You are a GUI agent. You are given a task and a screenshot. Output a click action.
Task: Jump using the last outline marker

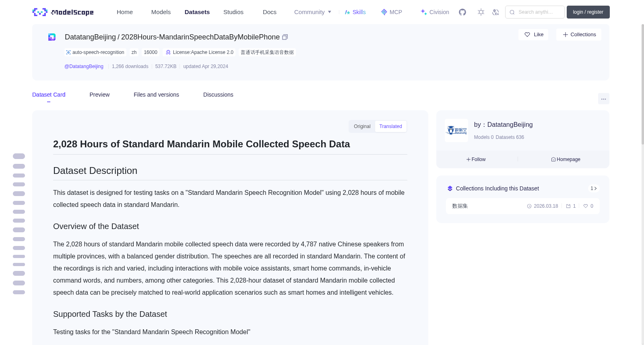coord(19,292)
